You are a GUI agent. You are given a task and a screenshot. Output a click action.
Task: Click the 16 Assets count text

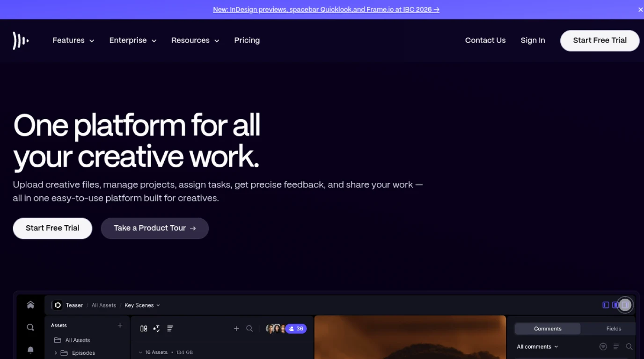pos(156,352)
